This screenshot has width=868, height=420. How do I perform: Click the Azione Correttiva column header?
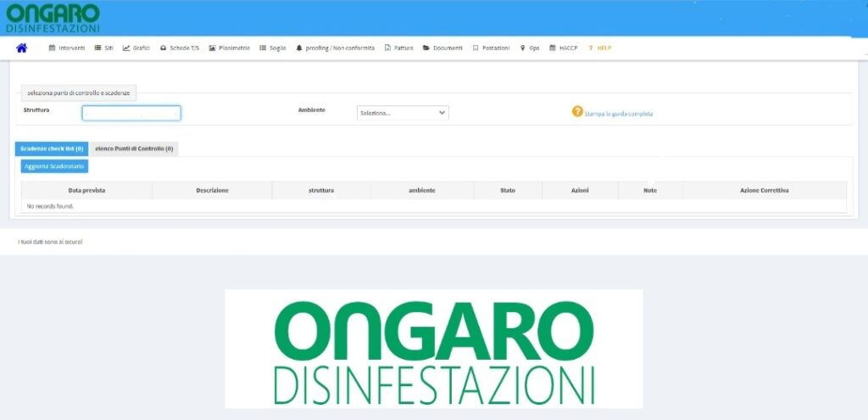[765, 190]
